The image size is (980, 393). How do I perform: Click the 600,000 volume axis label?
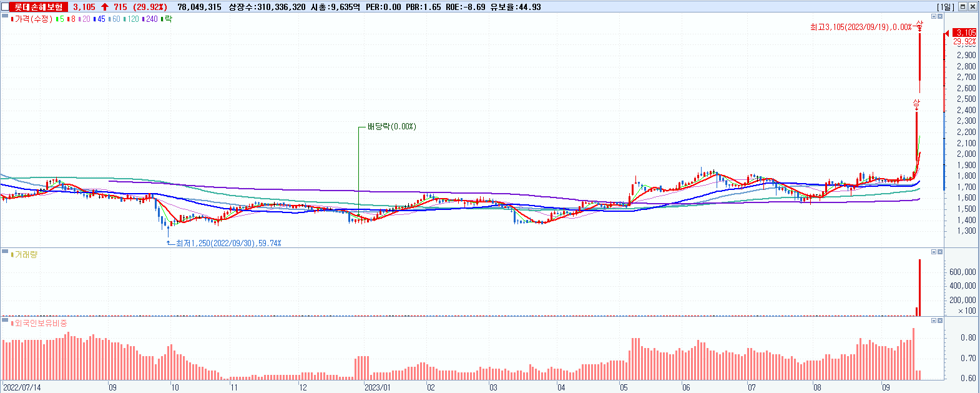pyautogui.click(x=963, y=272)
